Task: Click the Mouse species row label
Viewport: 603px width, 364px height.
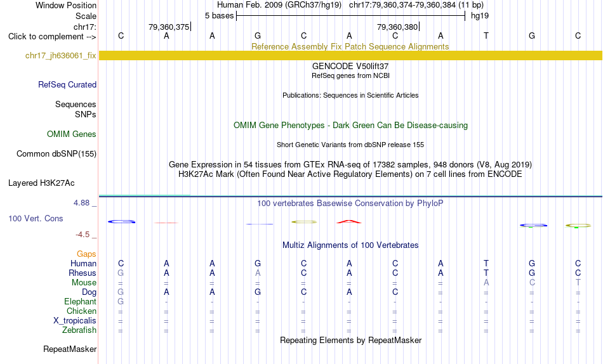Action: pos(84,283)
